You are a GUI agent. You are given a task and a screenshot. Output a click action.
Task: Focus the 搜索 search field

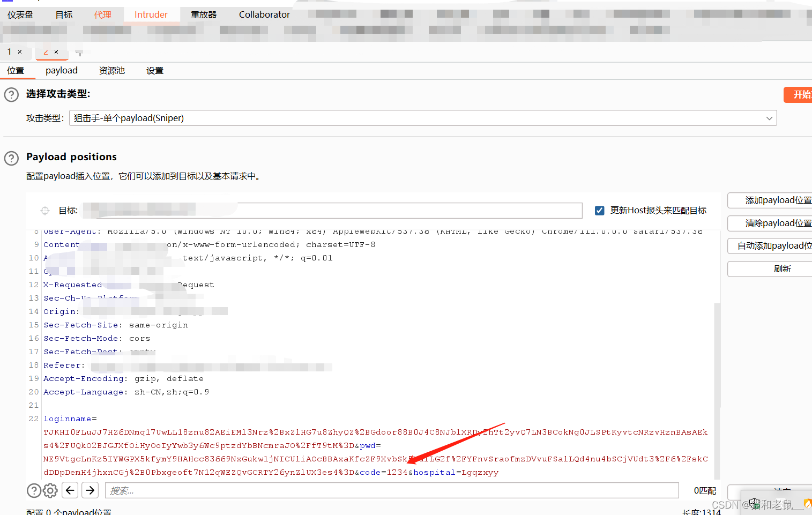pos(392,490)
